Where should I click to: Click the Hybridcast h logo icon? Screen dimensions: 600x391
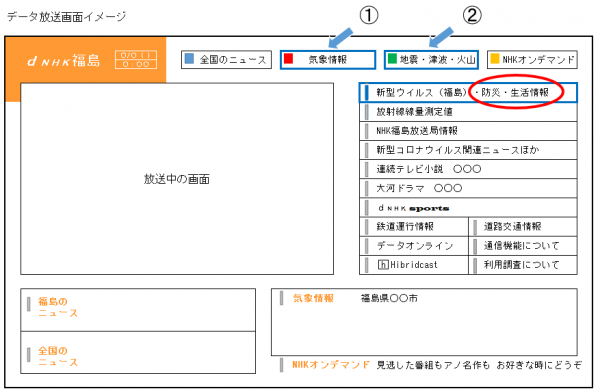[x=383, y=265]
